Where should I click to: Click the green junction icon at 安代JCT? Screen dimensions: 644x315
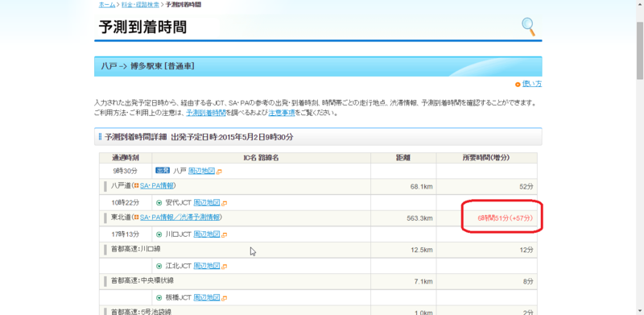point(159,203)
